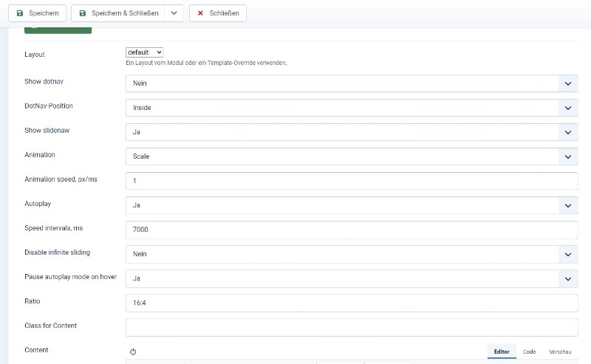
Task: Click chevron of DotNav Position field
Action: coord(567,108)
